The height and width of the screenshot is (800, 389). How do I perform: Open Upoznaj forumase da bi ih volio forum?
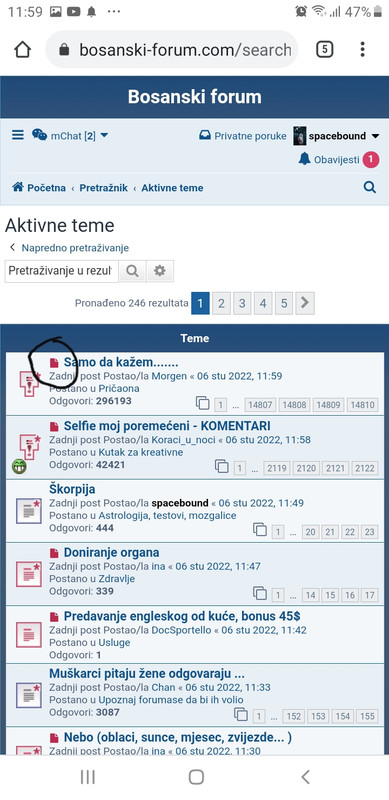coord(171,699)
